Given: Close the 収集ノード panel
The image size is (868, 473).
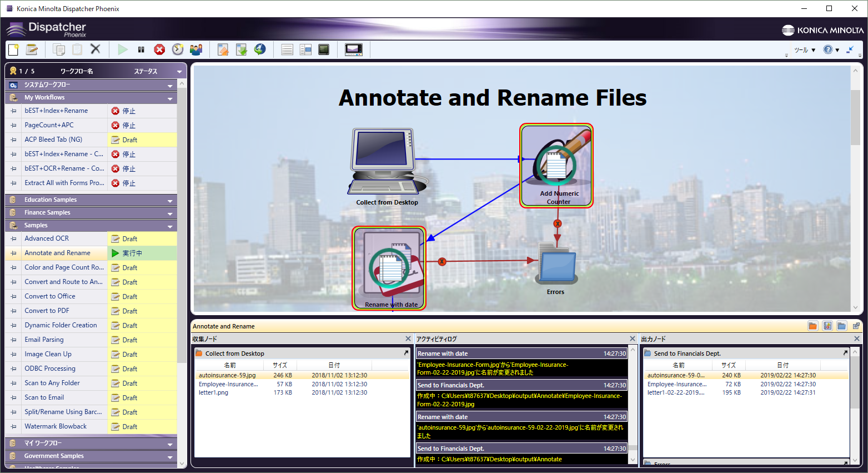Looking at the screenshot, I should [408, 338].
